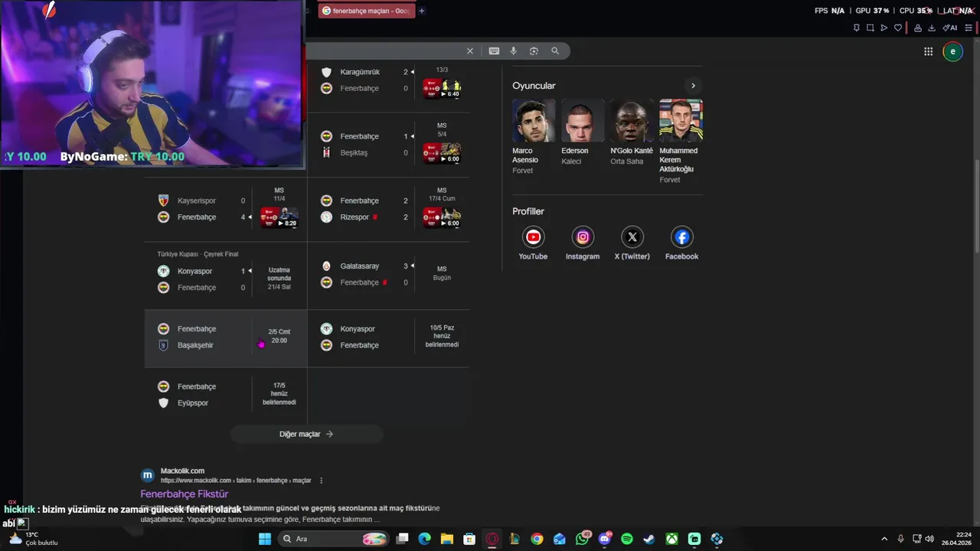Click the Windows taskbar 'Ara' search box
Viewport: 980px width, 551px height.
click(334, 539)
